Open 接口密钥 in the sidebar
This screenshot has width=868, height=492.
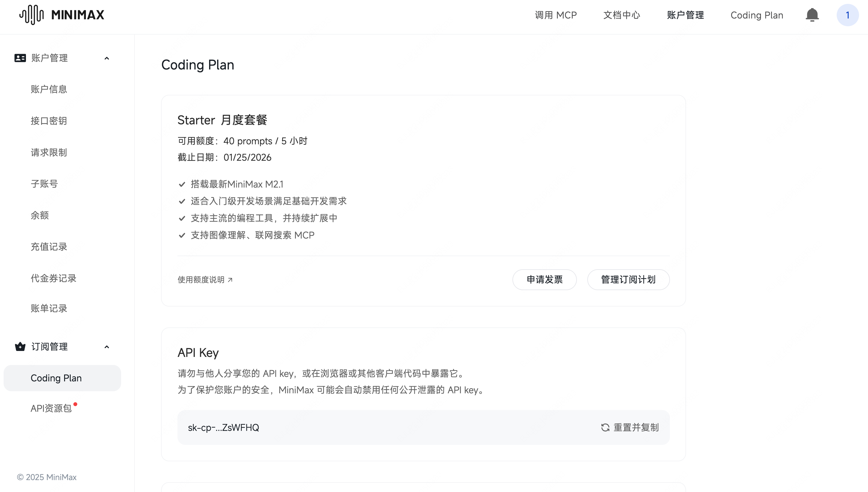click(x=49, y=121)
